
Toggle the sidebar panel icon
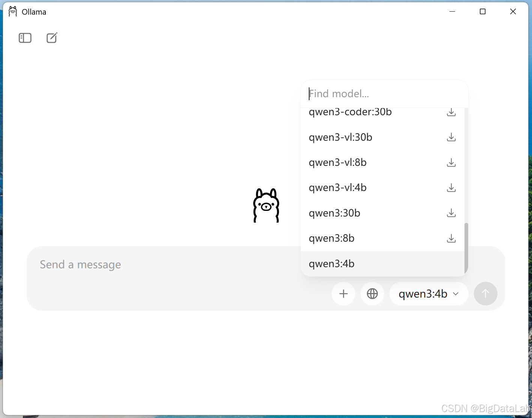tap(25, 38)
